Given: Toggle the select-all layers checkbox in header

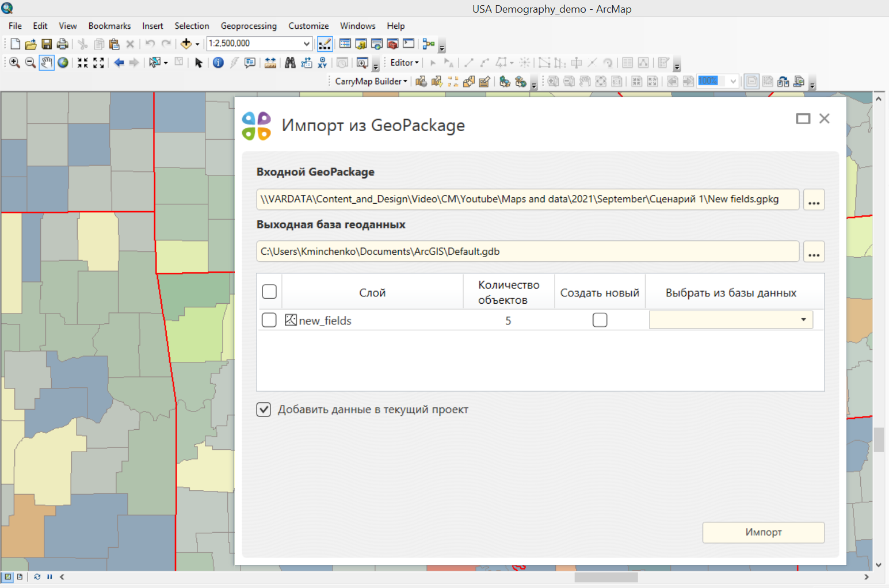Looking at the screenshot, I should (269, 292).
